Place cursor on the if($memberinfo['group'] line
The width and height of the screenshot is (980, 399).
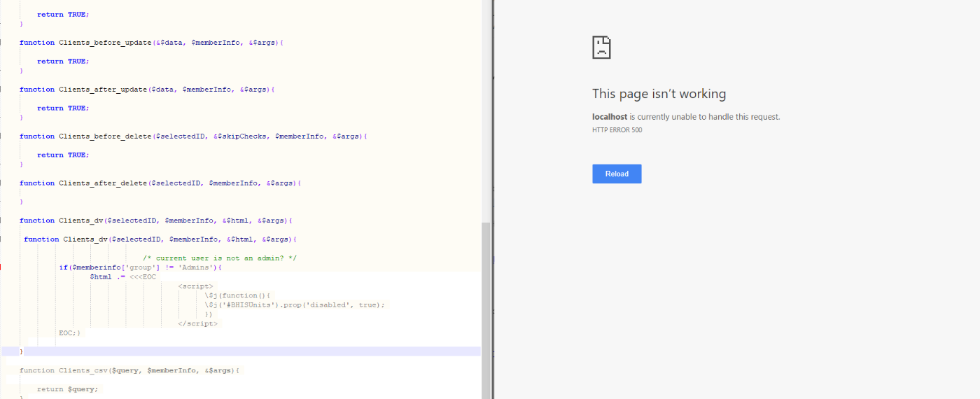pyautogui.click(x=140, y=267)
